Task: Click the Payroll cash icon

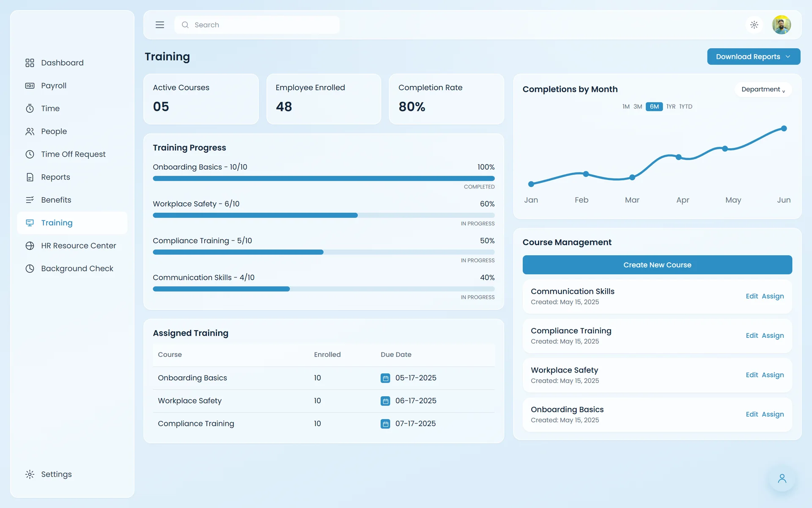Action: [30, 86]
